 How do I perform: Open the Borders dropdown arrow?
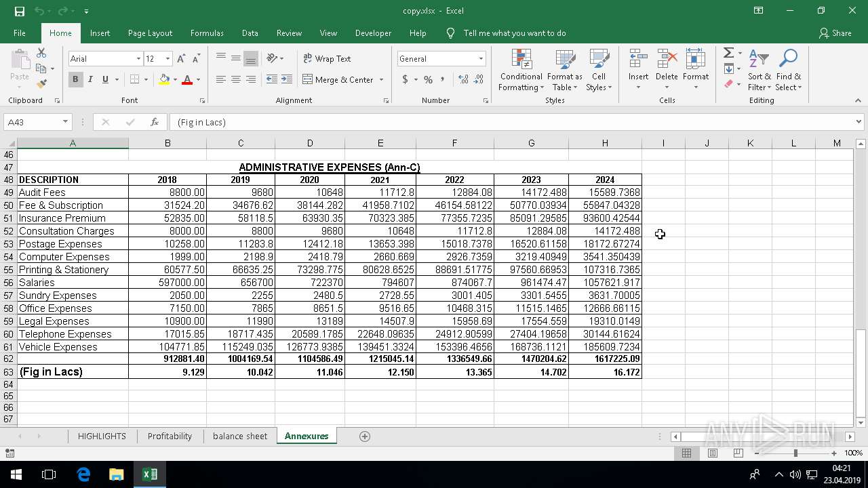tap(146, 79)
